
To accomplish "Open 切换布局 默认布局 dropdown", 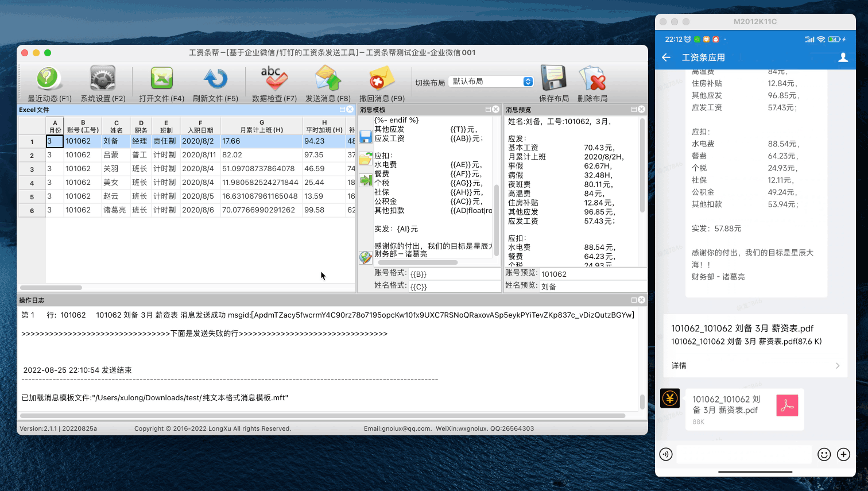I will [x=491, y=82].
